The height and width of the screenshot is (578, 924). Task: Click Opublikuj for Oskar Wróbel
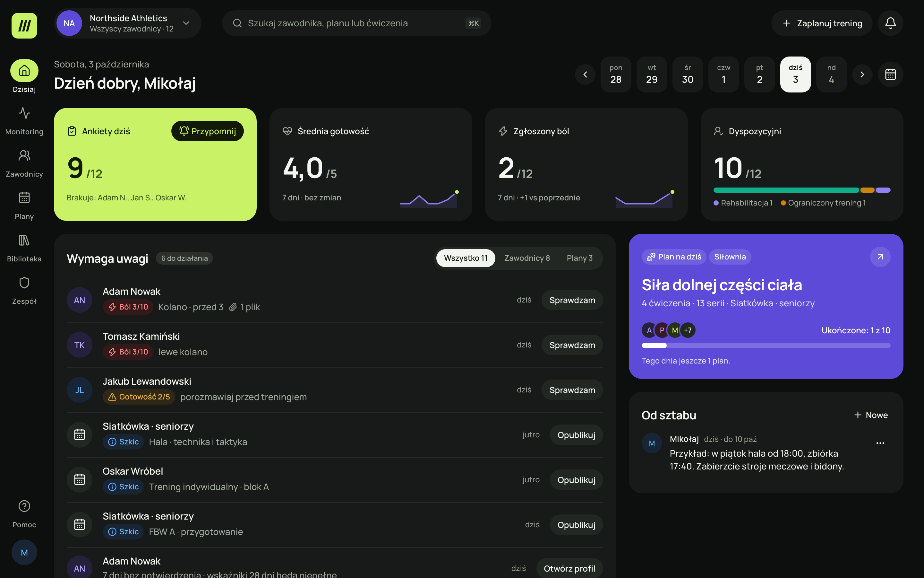(x=576, y=480)
